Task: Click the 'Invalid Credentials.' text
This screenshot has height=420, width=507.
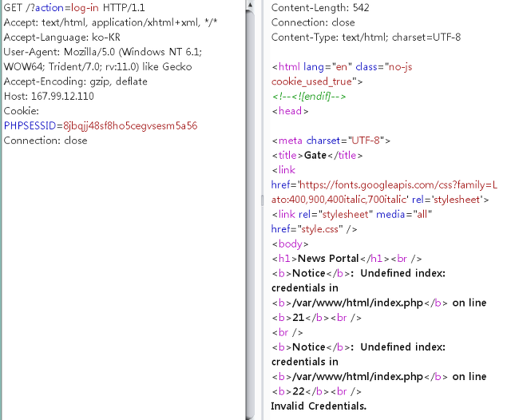Action: (x=319, y=406)
